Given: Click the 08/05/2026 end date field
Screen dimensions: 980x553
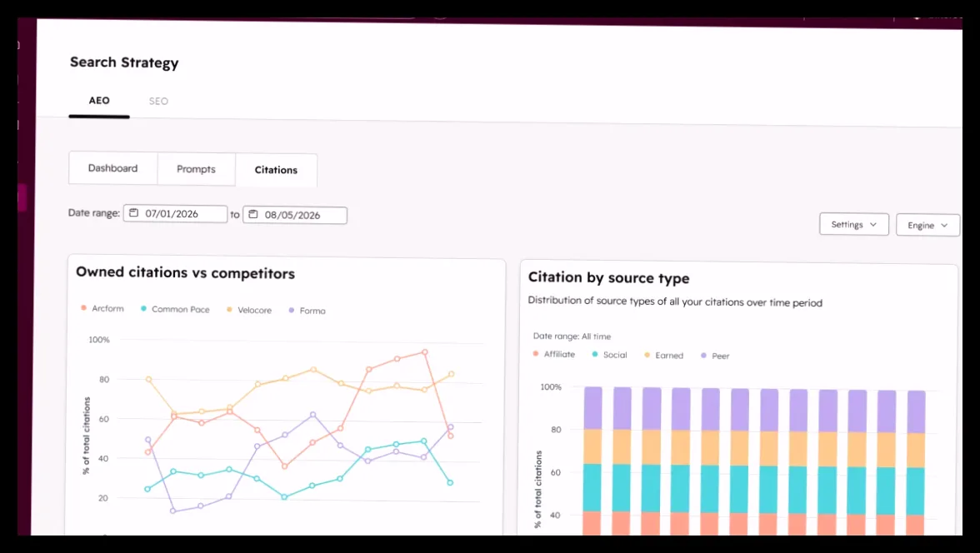Looking at the screenshot, I should click(294, 215).
